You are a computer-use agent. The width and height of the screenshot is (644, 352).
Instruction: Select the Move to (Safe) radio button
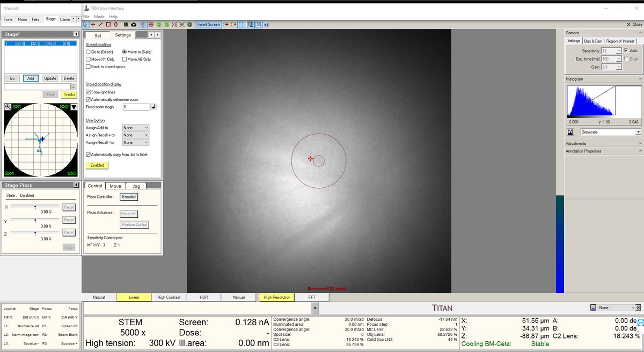pyautogui.click(x=124, y=51)
